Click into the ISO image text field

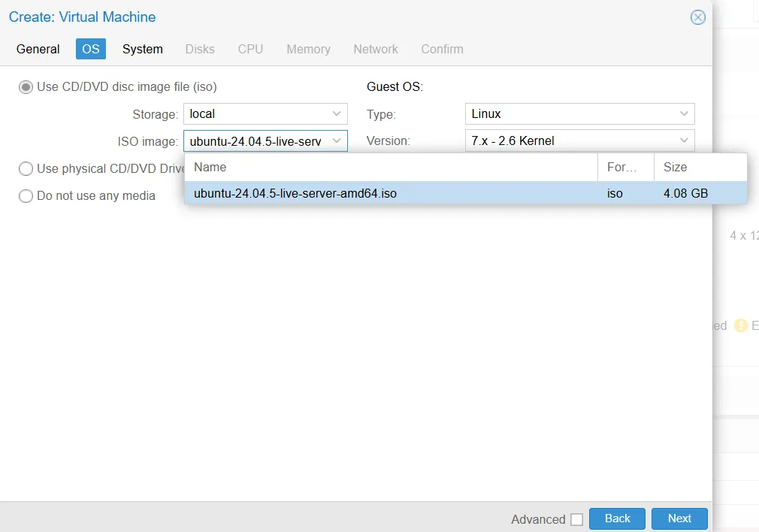(x=256, y=141)
